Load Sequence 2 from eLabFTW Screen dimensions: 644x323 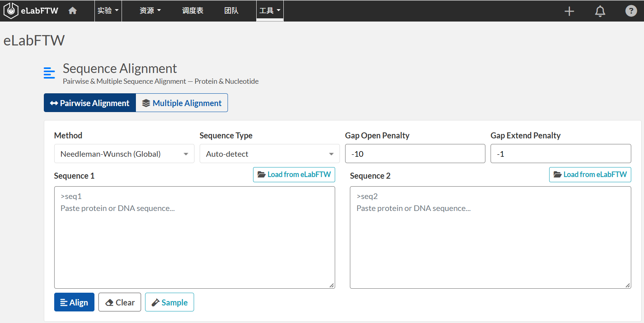pos(590,175)
